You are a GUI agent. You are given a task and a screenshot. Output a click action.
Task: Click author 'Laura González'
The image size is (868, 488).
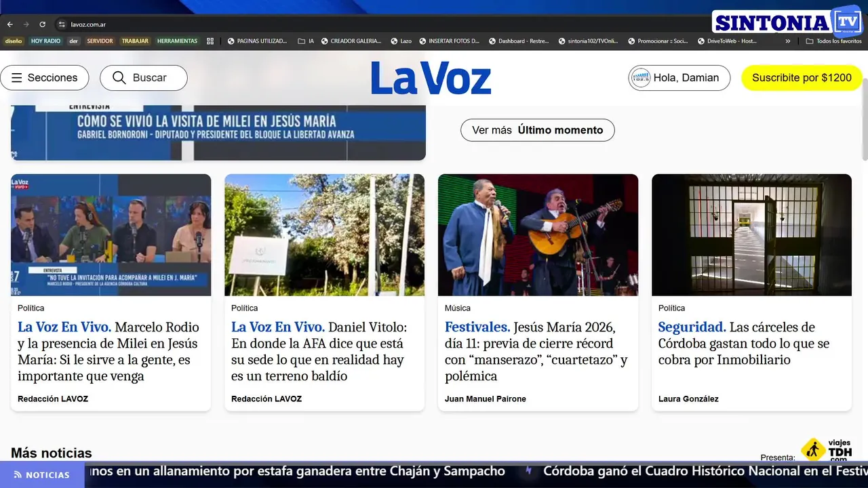point(688,399)
